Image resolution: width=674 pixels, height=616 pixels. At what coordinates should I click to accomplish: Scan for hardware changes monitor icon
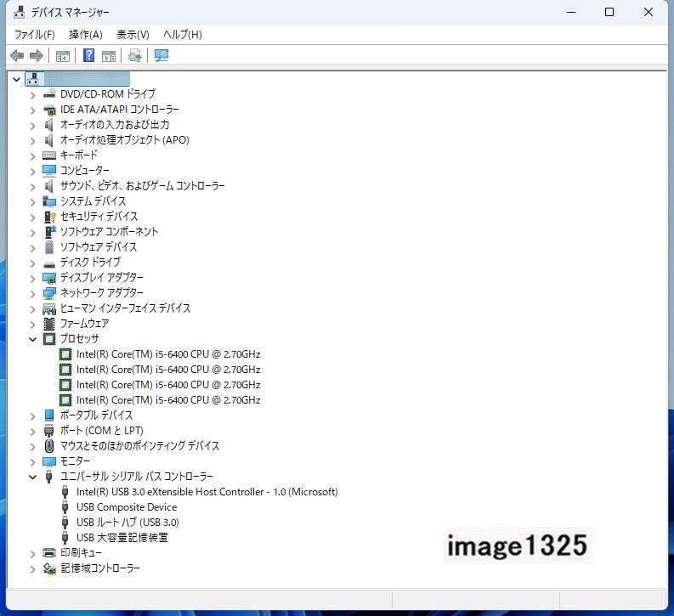[161, 55]
